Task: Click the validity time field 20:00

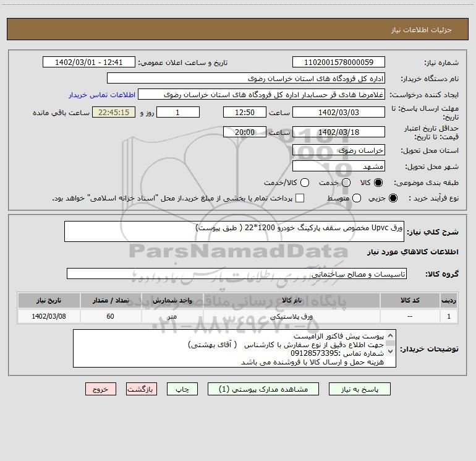Action: [x=245, y=132]
